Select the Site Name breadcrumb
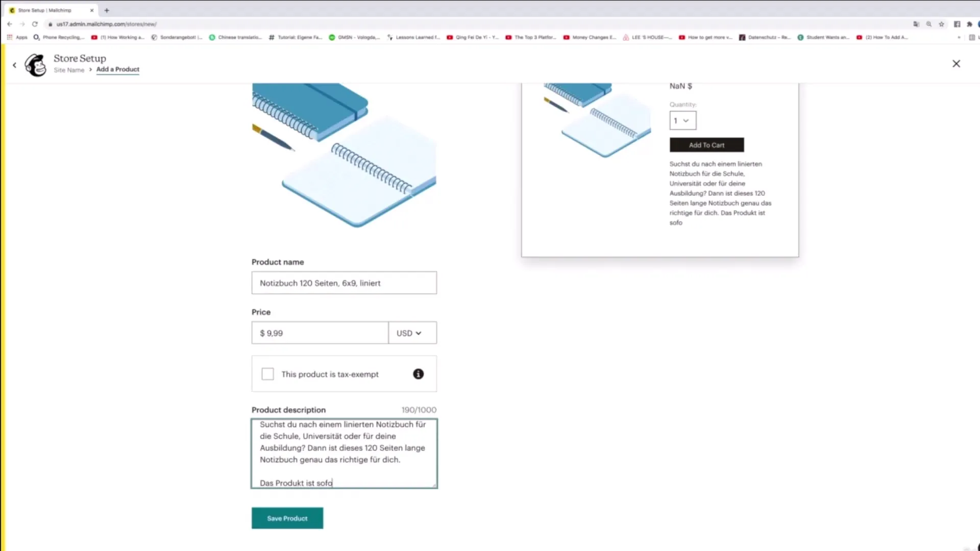980x551 pixels. pos(69,70)
